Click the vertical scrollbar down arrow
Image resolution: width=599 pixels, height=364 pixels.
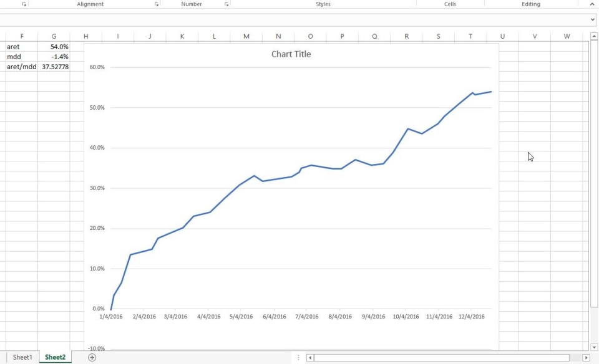click(x=593, y=347)
